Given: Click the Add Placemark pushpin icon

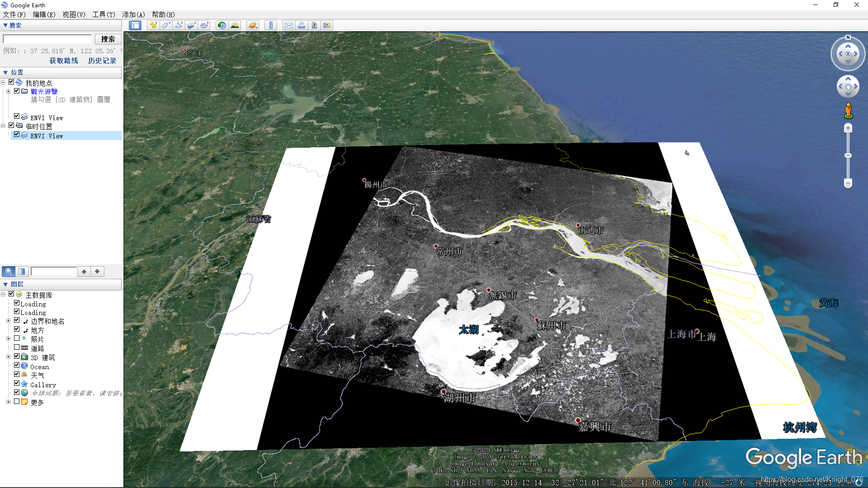Looking at the screenshot, I should coord(153,25).
